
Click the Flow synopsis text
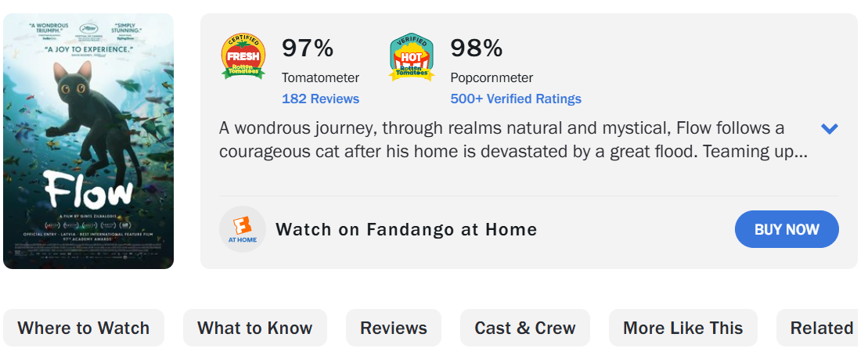click(x=513, y=139)
